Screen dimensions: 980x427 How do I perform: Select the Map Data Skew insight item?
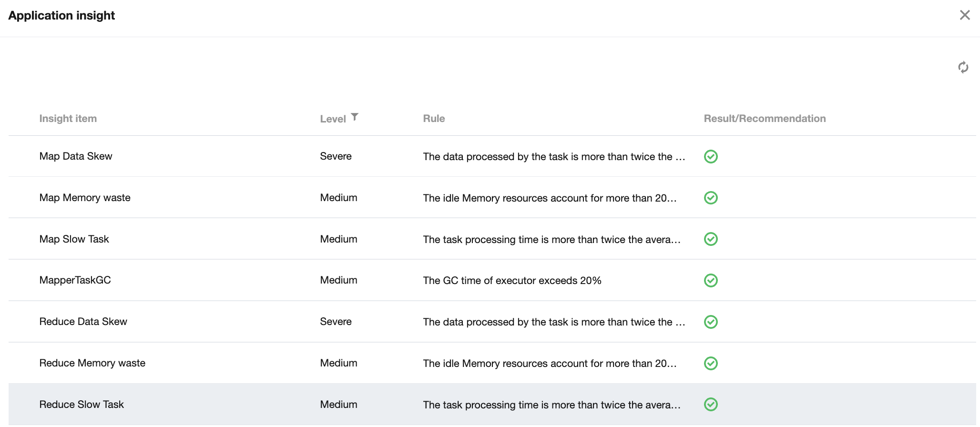pos(76,156)
